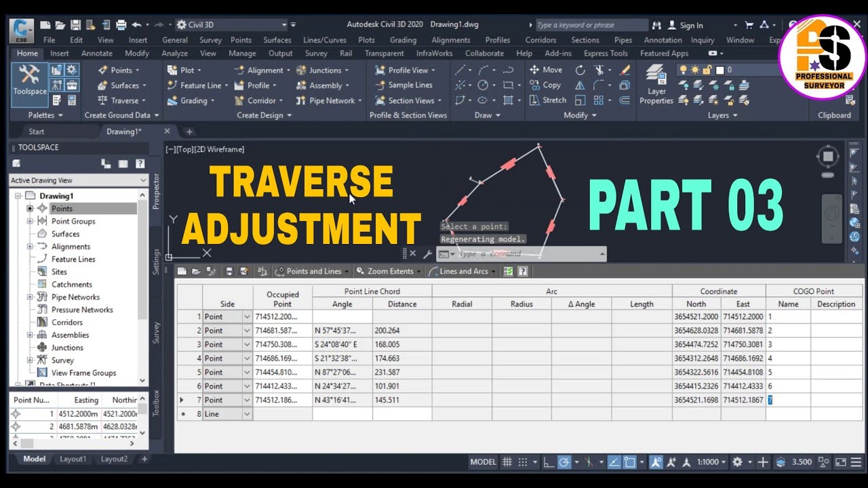Select the Move tool
Image resolution: width=868 pixels, height=488 pixels.
(546, 70)
